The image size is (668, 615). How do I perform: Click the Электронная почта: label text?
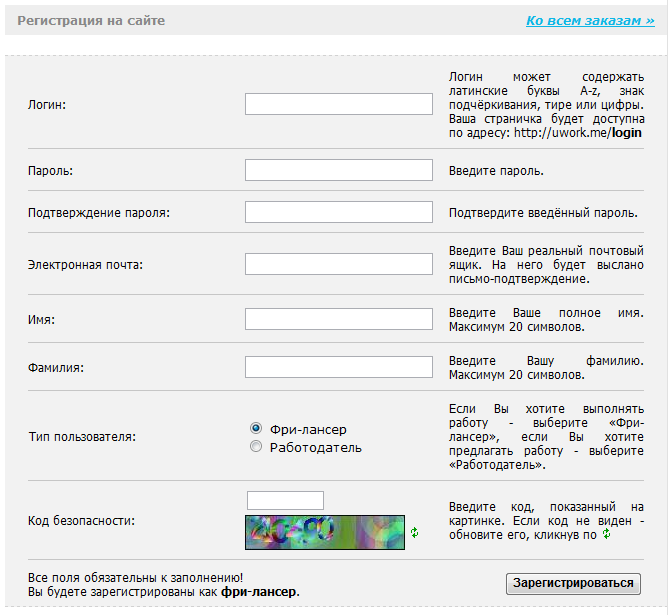86,265
